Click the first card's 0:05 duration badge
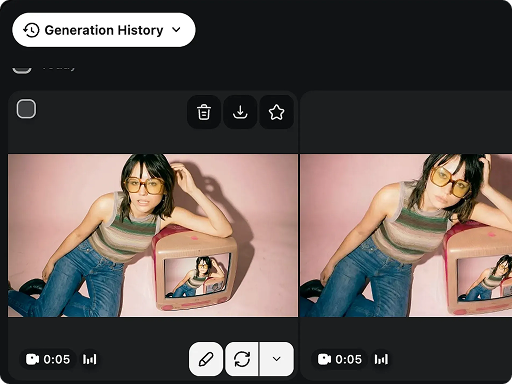 tap(48, 359)
